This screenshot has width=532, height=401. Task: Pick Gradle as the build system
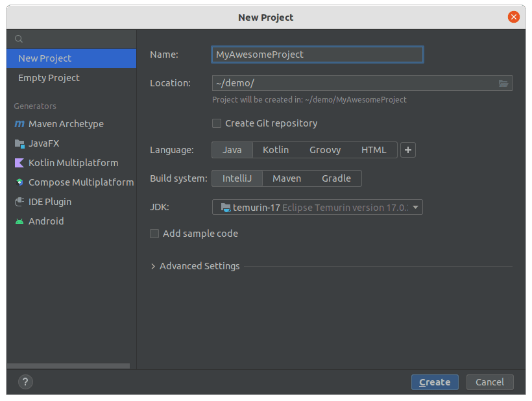click(336, 178)
